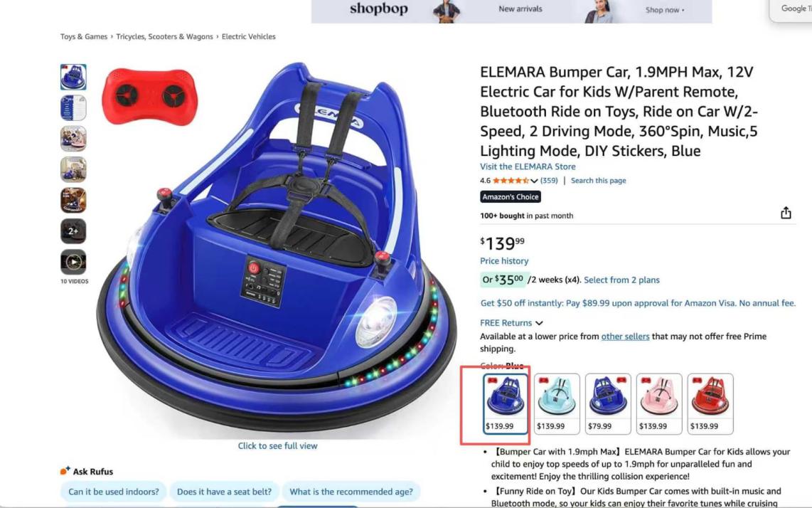Ask Rufus 'Does it have a seat belt?'

224,492
